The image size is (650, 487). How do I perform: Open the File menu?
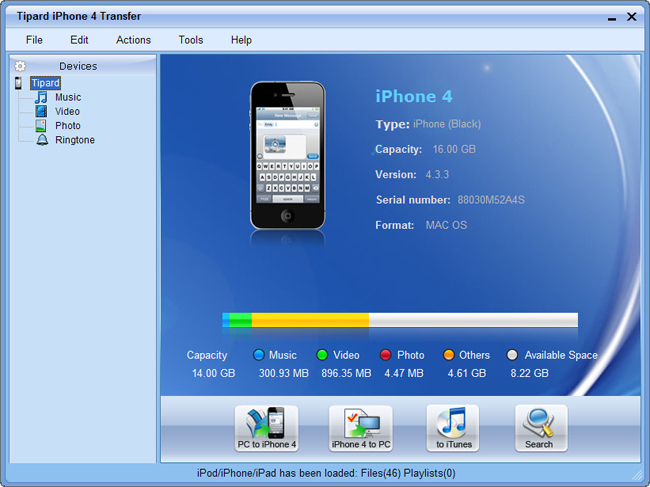pos(34,40)
